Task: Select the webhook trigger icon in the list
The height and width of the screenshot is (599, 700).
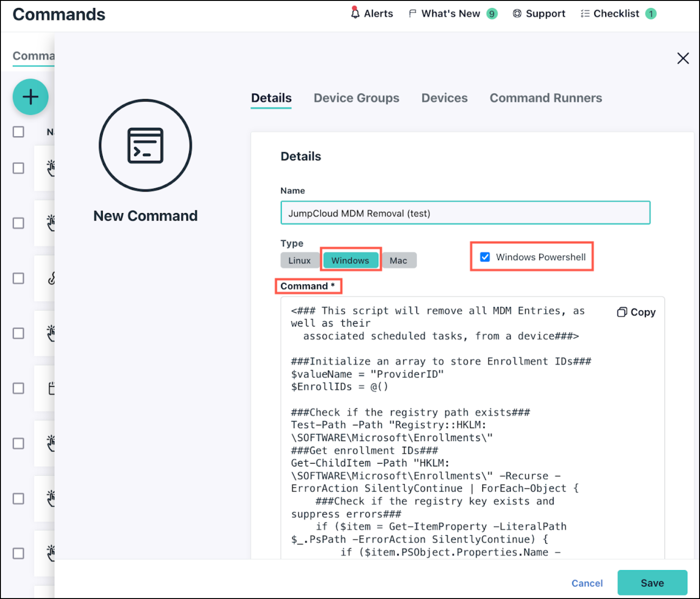Action: 51,278
